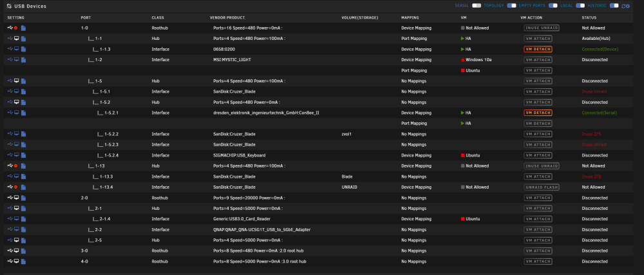Screen dimensions: 644x275
Task: Click the USB icon in the MSI:MYSTIC_LIGHT row
Action: [x=10, y=59]
